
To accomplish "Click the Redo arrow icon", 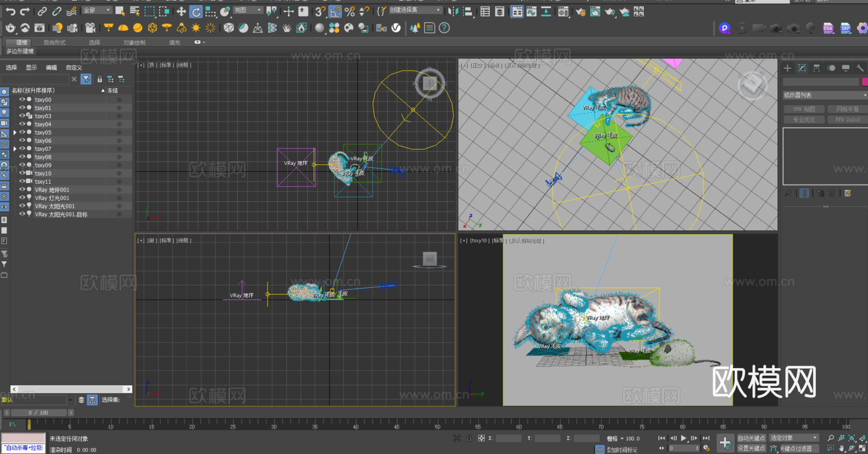I will [25, 11].
